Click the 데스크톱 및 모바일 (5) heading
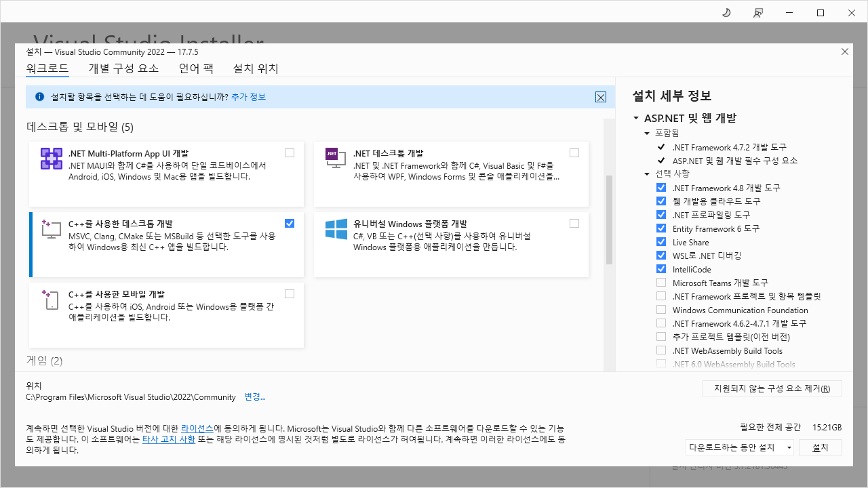Screen dimensions: 868x488 click(80, 127)
